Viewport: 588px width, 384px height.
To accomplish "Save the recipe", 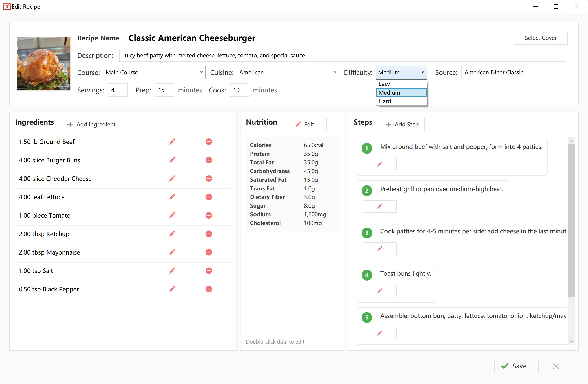I will pyautogui.click(x=513, y=366).
